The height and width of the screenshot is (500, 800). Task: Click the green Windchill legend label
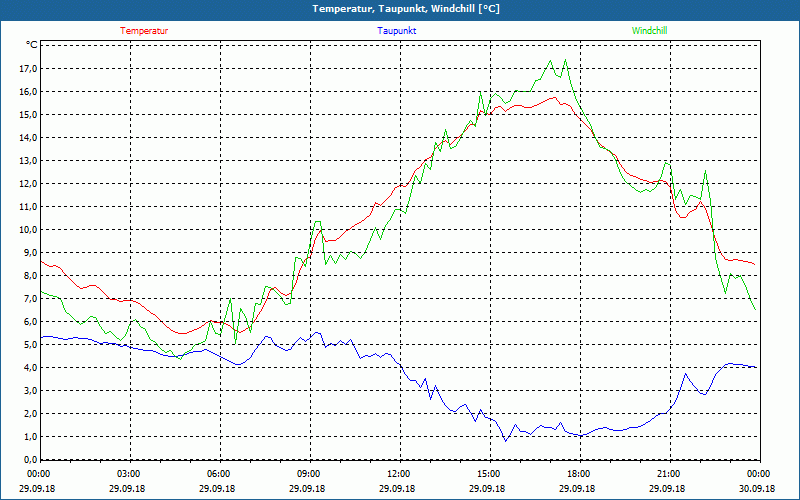[x=649, y=31]
